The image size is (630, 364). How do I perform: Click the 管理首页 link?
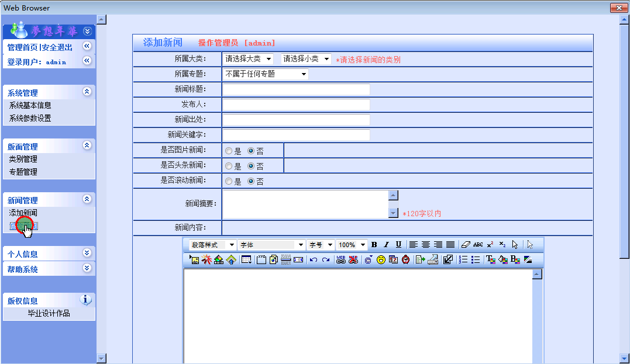coord(22,47)
